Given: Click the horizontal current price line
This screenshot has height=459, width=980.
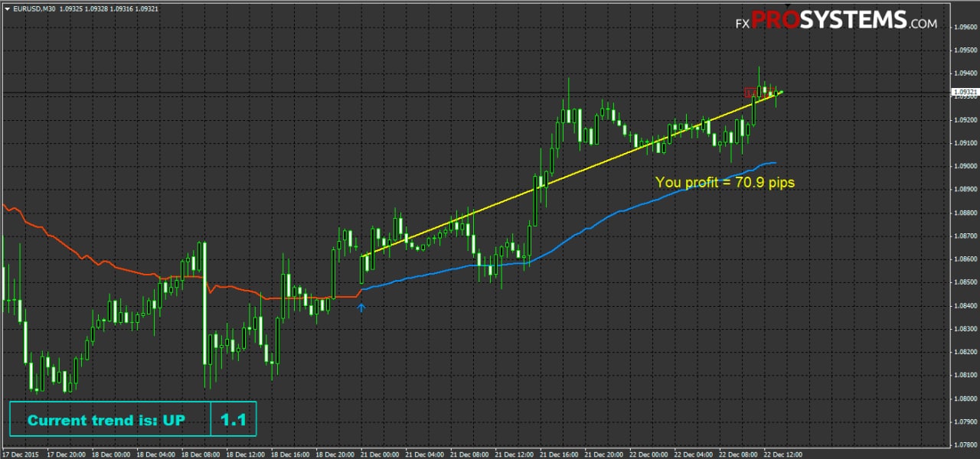Looking at the screenshot, I should [x=475, y=93].
